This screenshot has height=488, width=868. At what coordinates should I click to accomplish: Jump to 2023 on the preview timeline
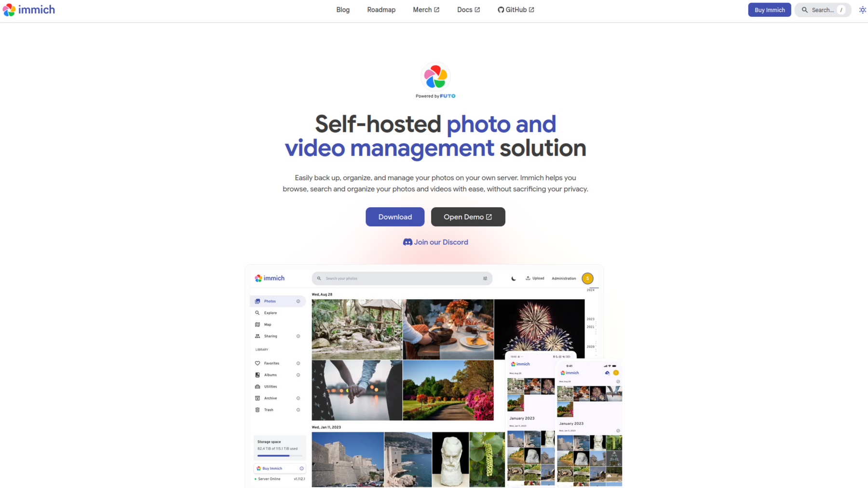click(x=590, y=319)
